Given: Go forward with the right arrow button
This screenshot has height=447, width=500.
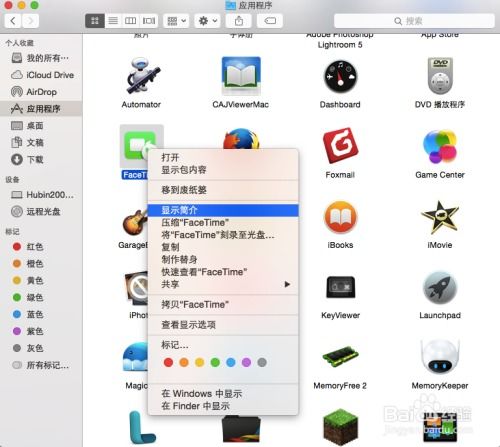Looking at the screenshot, I should tap(30, 21).
